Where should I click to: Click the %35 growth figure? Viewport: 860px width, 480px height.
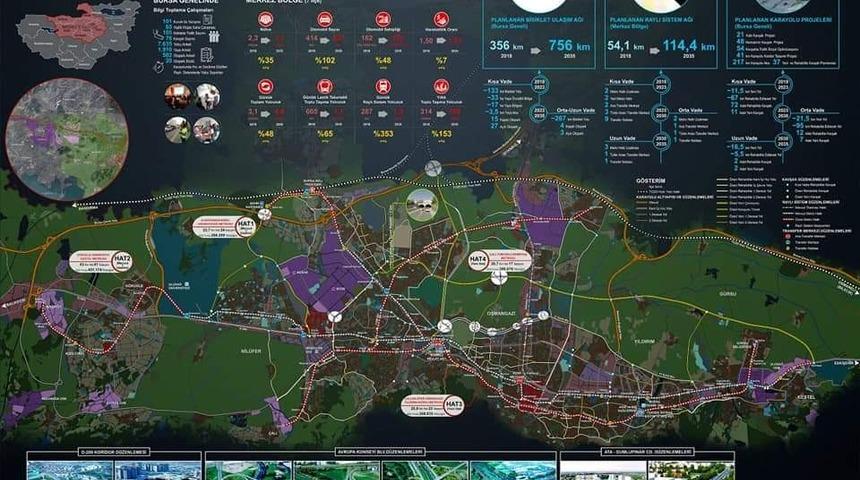[x=265, y=61]
